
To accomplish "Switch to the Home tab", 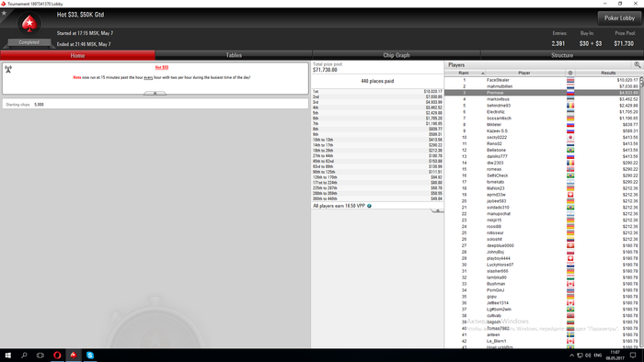I will [x=77, y=55].
